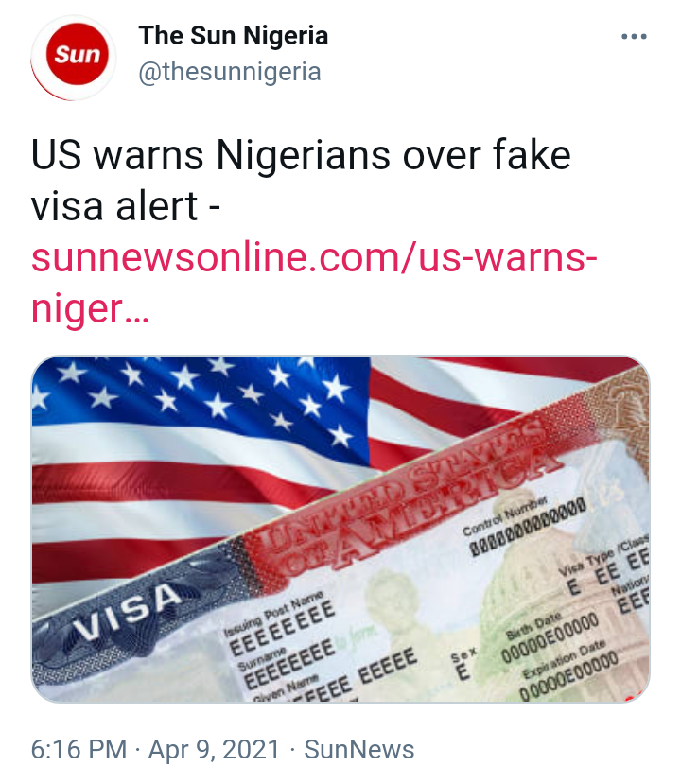Click the 6:16 PM timestamp

point(79,750)
